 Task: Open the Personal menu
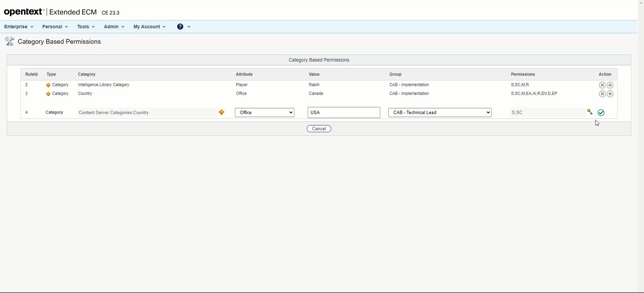[x=55, y=27]
